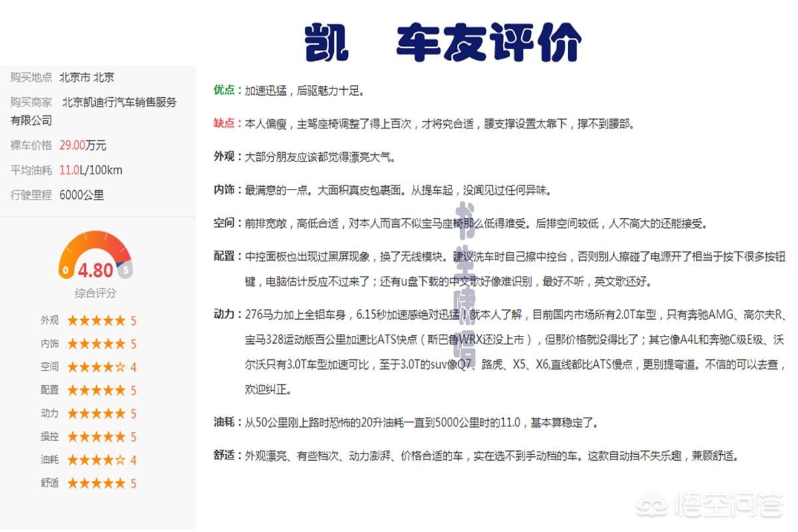Click the sentence starting 276马力加上全铝车身
This screenshot has height=532, width=798.
coord(516,352)
